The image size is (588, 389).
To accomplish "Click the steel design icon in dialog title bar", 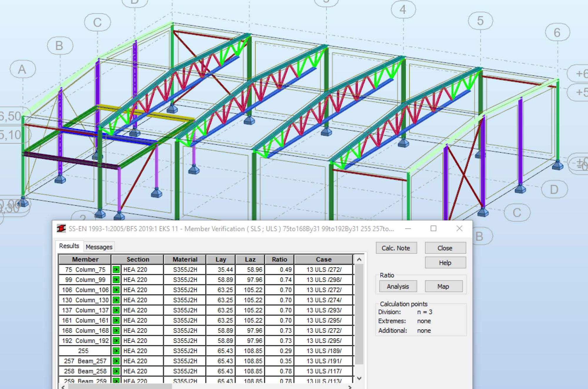I will click(61, 229).
